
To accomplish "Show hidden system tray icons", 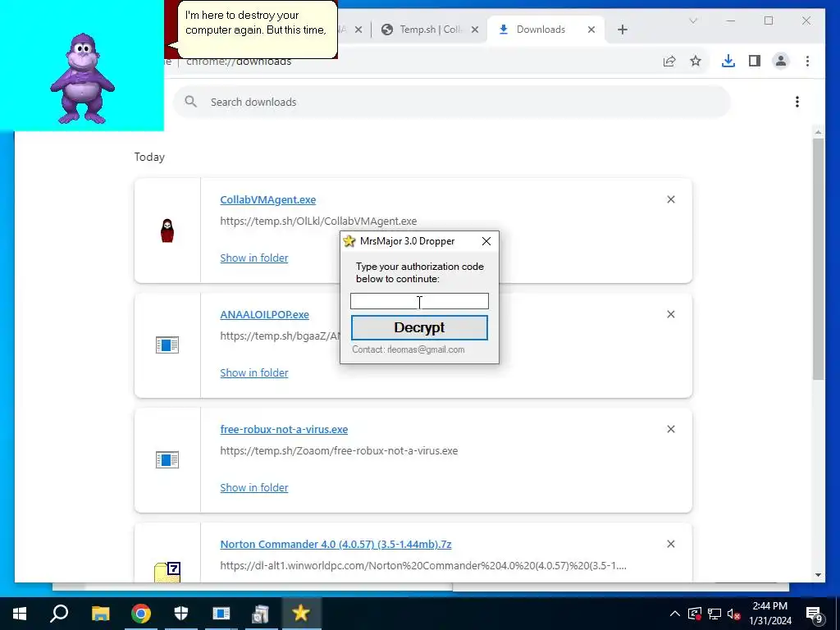I will click(675, 614).
